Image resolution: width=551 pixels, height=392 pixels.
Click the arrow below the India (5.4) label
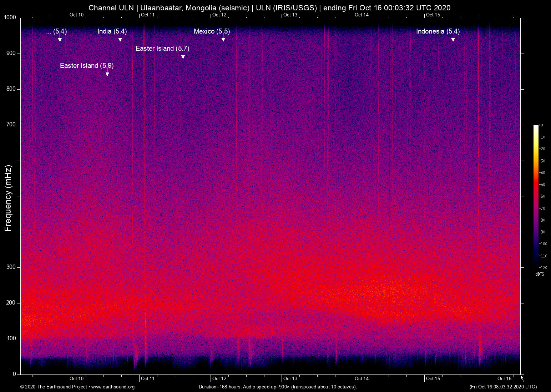coord(120,39)
